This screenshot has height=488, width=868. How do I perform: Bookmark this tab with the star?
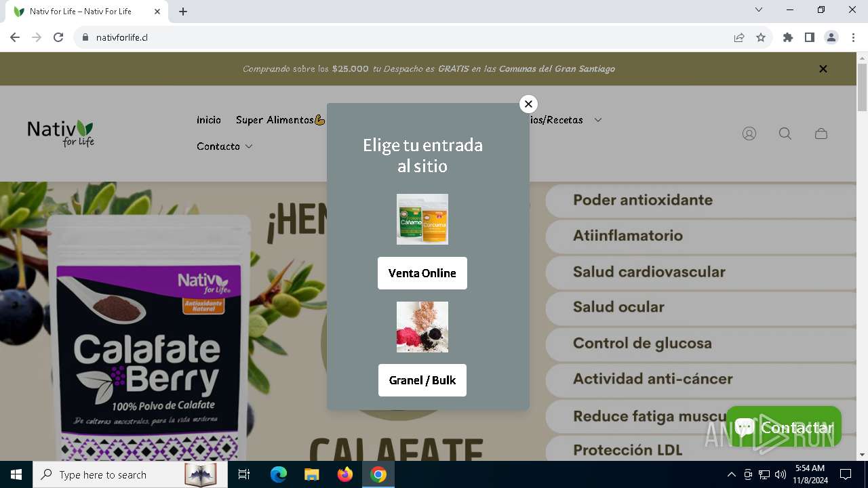761,37
